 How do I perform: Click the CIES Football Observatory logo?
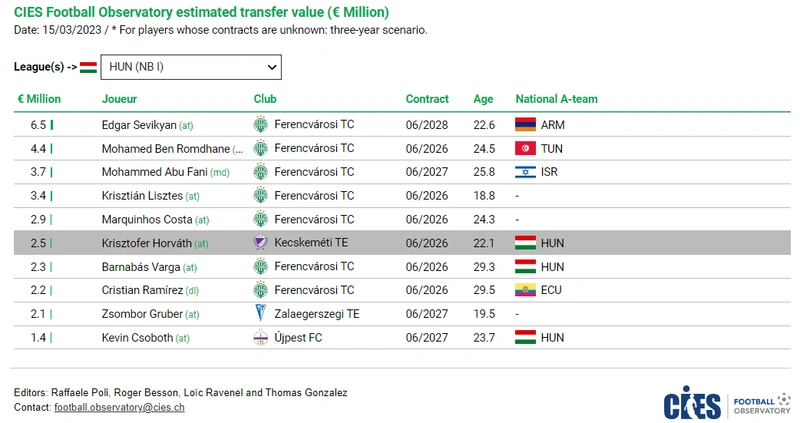(x=727, y=403)
